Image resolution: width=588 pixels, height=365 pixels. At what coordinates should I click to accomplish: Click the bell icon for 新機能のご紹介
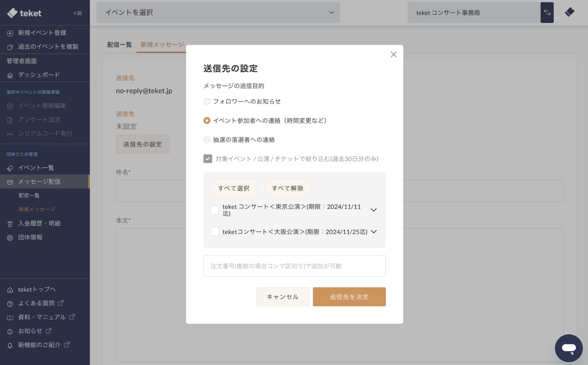point(10,345)
